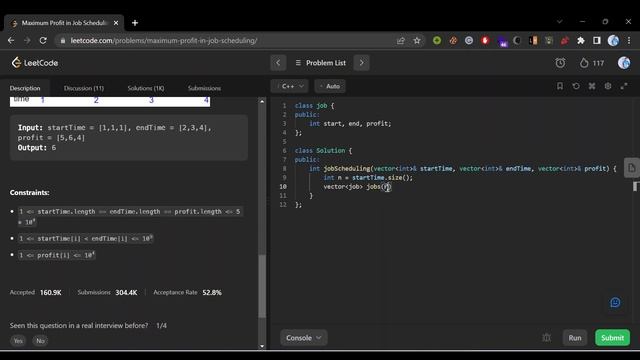Open the notes icon at editor right edge
640x360 pixels.
click(631, 168)
